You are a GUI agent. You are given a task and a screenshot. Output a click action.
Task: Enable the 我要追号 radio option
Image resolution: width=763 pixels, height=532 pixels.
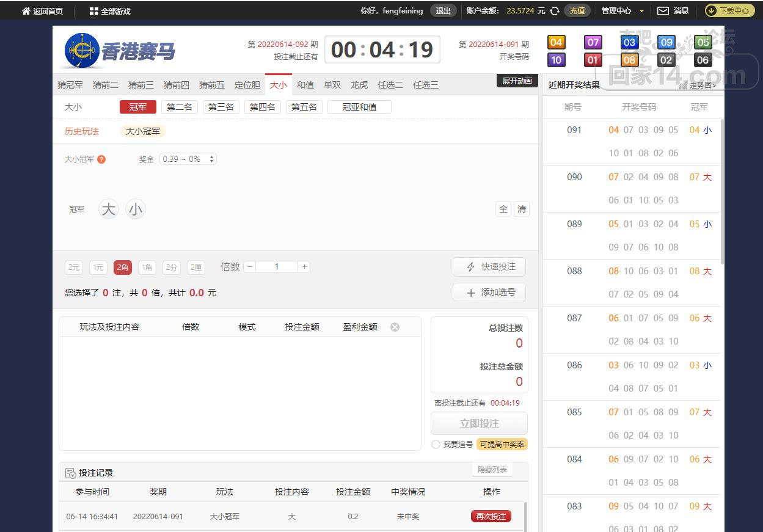(436, 445)
